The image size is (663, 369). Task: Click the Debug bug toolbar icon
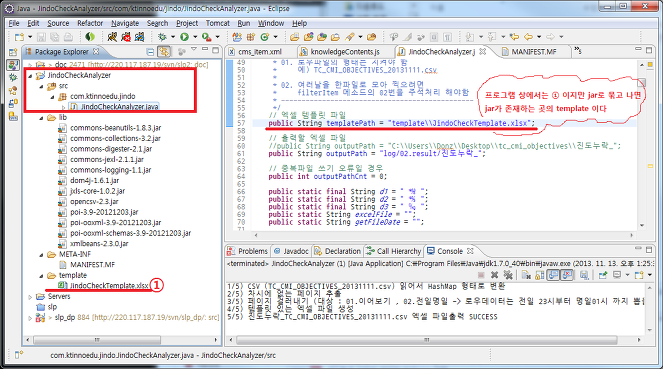(162, 37)
